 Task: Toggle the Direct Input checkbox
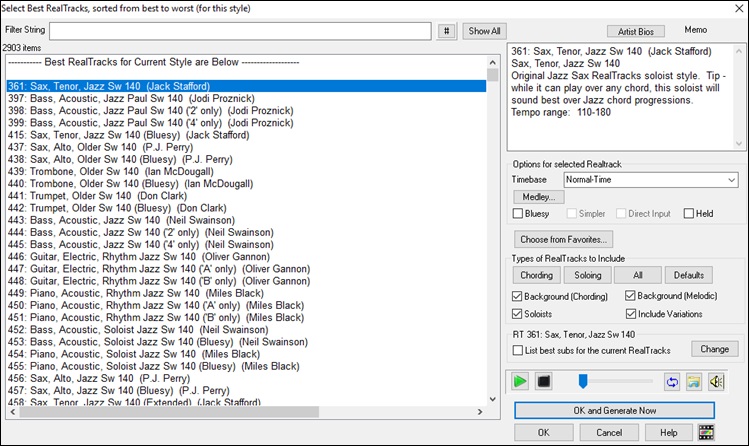coord(621,213)
